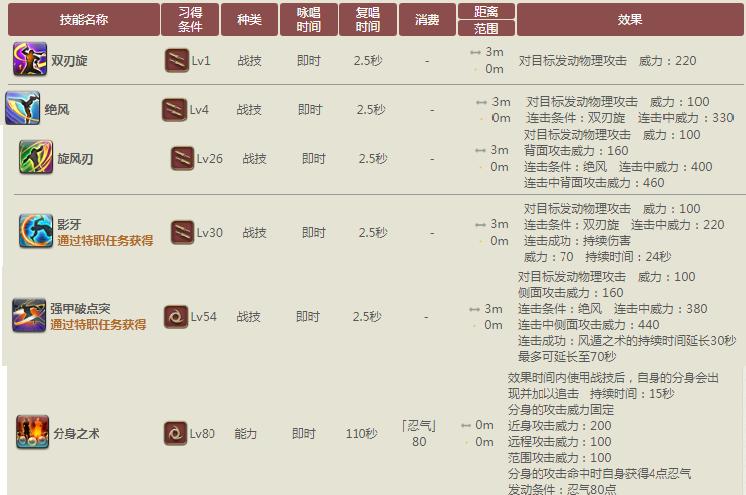Image resolution: width=746 pixels, height=495 pixels.
Task: Click the 双刃旋 skill icon
Action: click(x=30, y=59)
